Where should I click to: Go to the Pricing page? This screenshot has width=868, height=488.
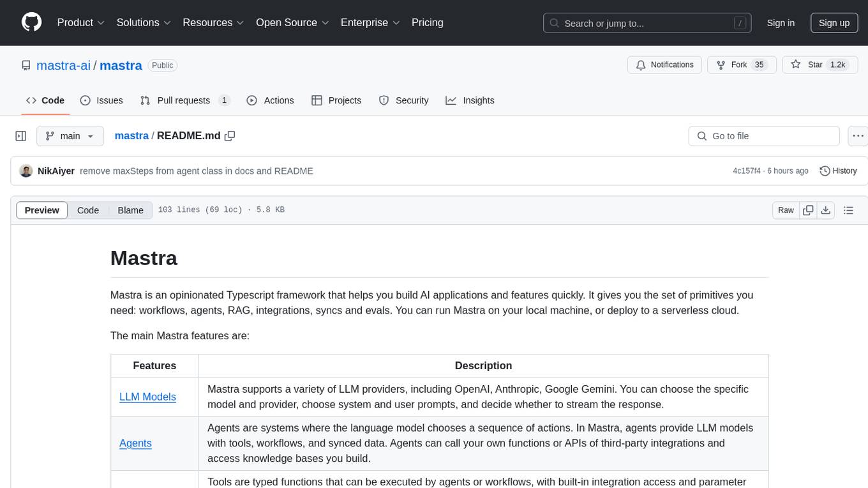coord(428,22)
